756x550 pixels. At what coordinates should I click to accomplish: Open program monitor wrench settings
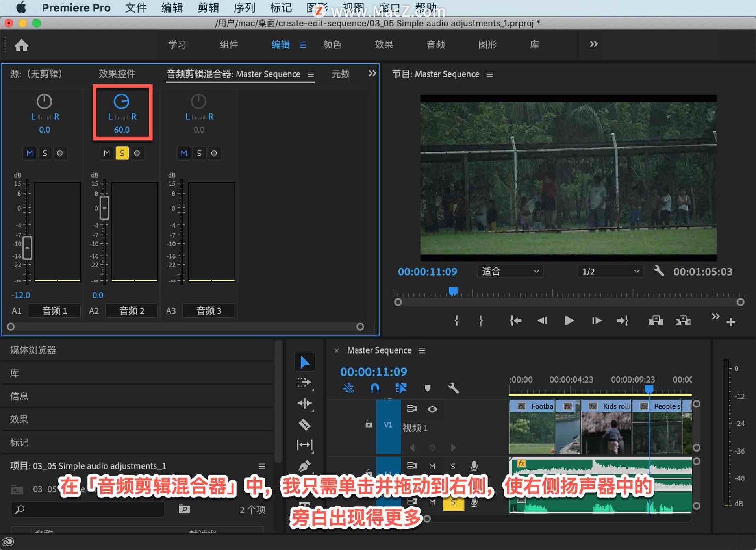(658, 271)
